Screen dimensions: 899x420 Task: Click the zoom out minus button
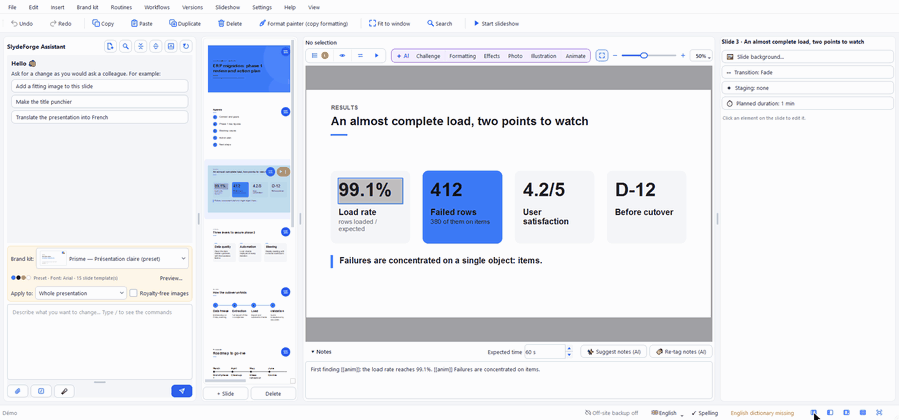(615, 56)
